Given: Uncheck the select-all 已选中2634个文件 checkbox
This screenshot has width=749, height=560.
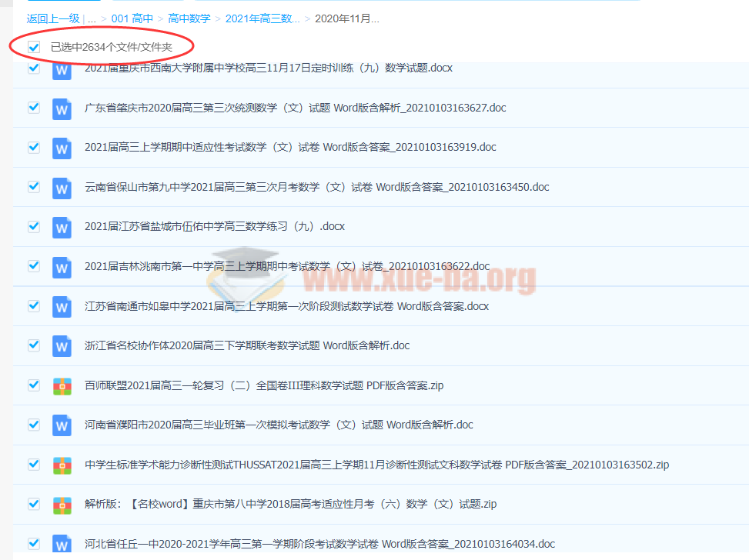Looking at the screenshot, I should coord(34,47).
